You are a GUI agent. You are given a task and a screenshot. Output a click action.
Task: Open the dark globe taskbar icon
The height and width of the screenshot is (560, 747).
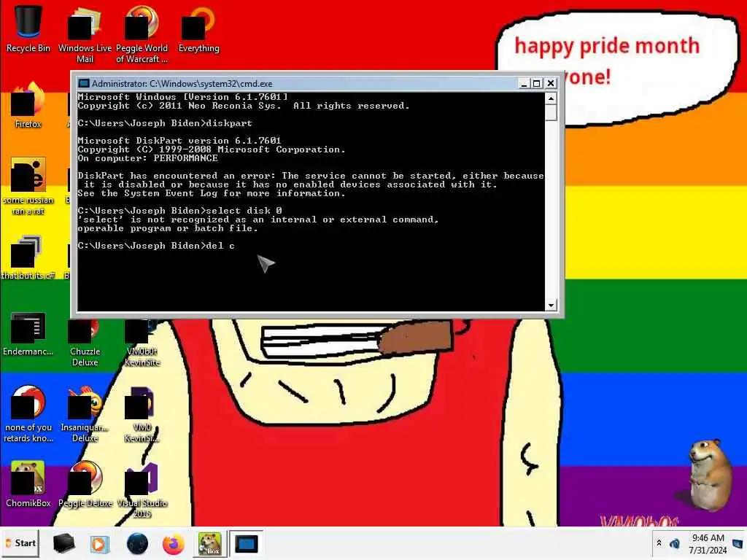137,543
